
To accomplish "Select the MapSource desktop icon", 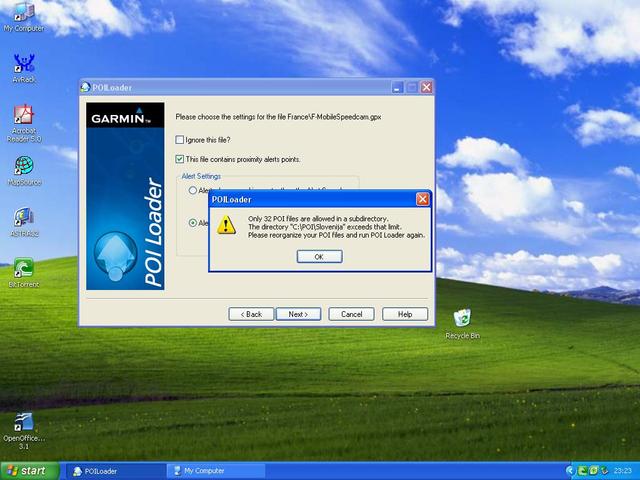I will coord(24,171).
